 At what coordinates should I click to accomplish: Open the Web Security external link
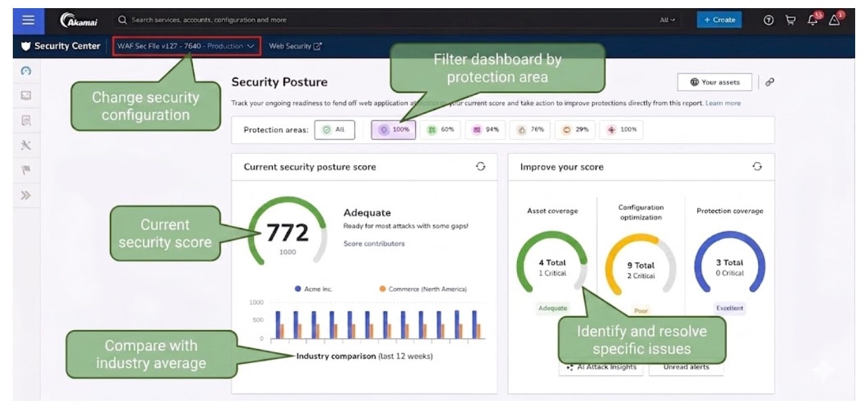coord(296,46)
